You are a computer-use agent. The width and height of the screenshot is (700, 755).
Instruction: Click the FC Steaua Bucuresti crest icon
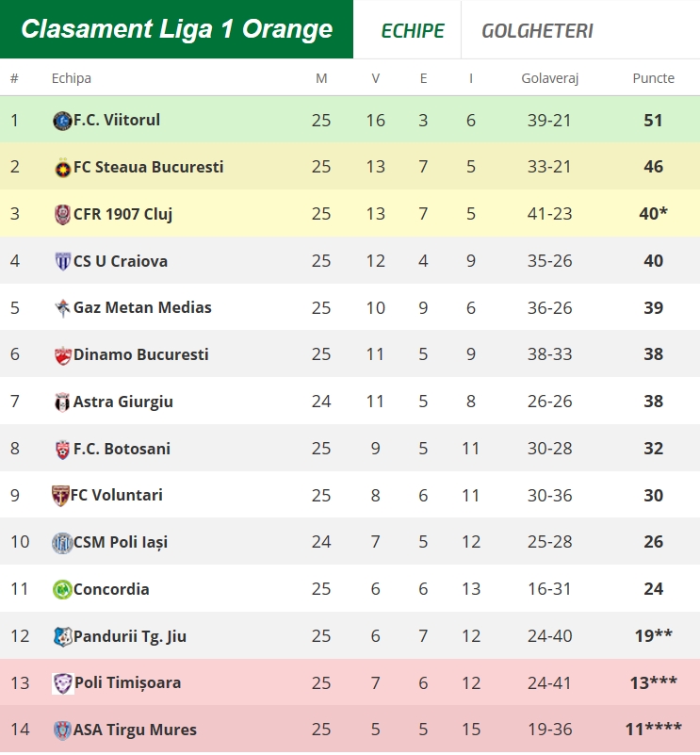click(62, 168)
